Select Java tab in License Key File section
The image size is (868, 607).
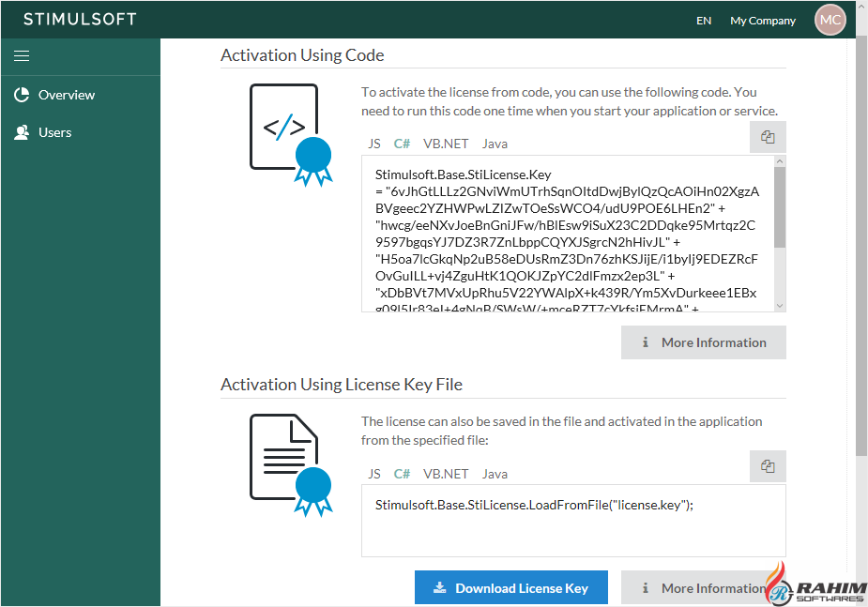[495, 474]
